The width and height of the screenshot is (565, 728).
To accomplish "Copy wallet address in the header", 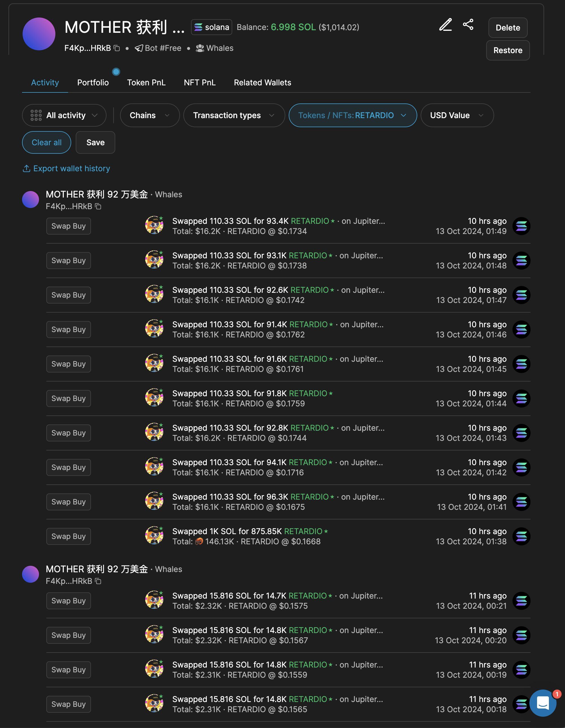I will (x=117, y=48).
